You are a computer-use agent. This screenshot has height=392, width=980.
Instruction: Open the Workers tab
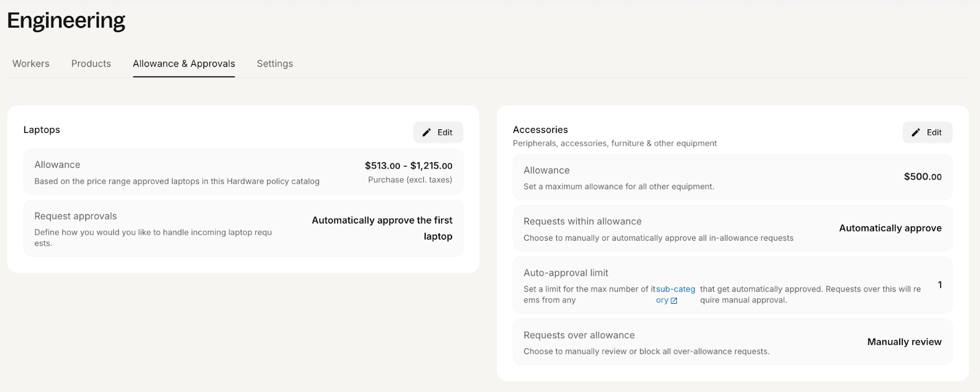(x=31, y=64)
